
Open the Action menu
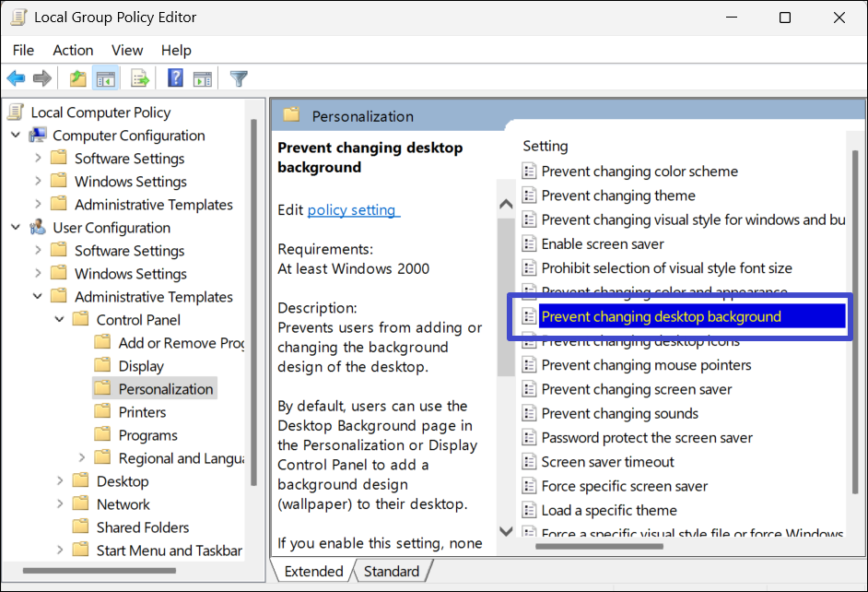[x=73, y=50]
